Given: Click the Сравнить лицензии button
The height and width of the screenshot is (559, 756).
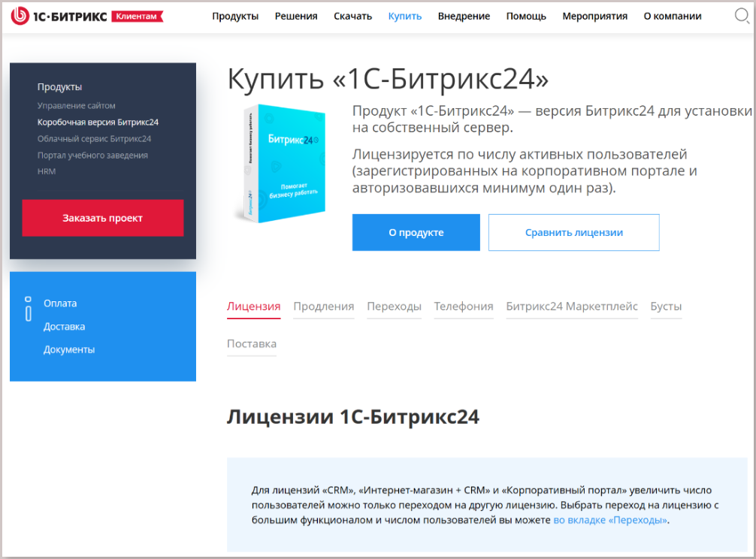Looking at the screenshot, I should (x=573, y=232).
